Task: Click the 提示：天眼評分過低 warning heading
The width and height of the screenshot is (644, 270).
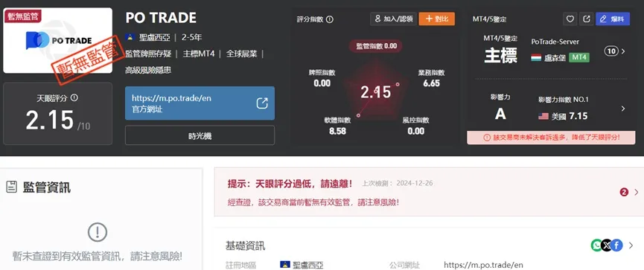Action: pyautogui.click(x=290, y=184)
